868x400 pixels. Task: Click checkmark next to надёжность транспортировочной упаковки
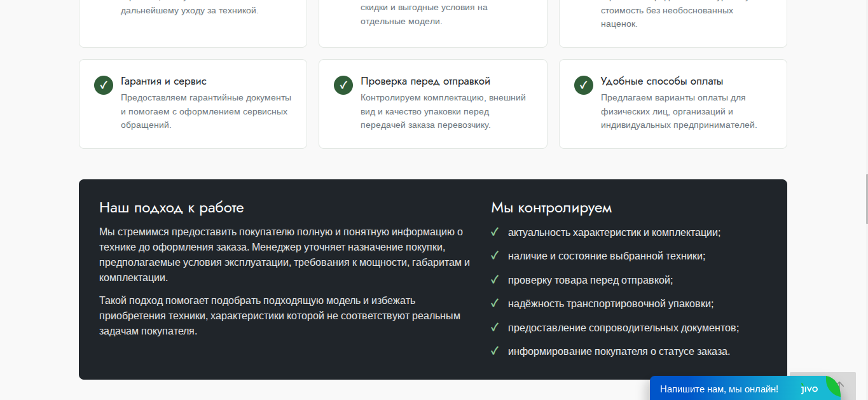coord(494,303)
